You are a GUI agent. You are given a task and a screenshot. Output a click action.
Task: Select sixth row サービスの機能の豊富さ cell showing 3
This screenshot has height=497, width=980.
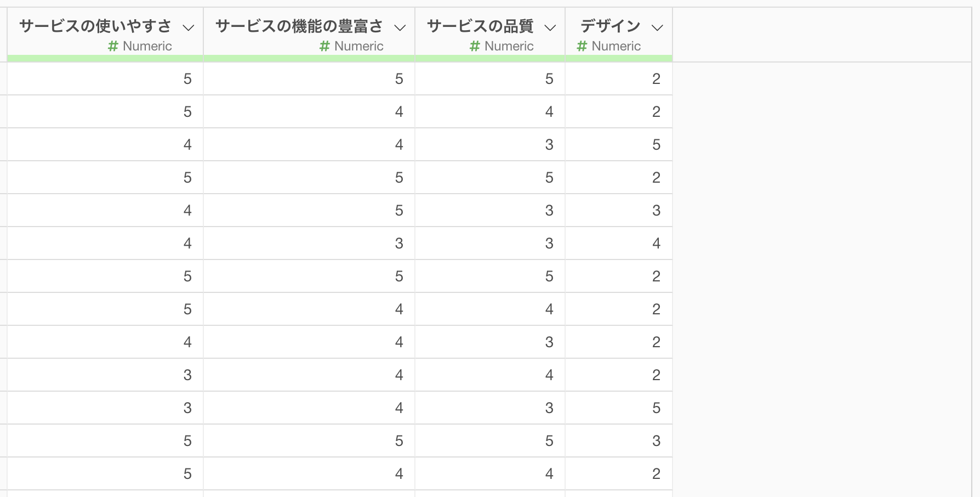point(309,243)
